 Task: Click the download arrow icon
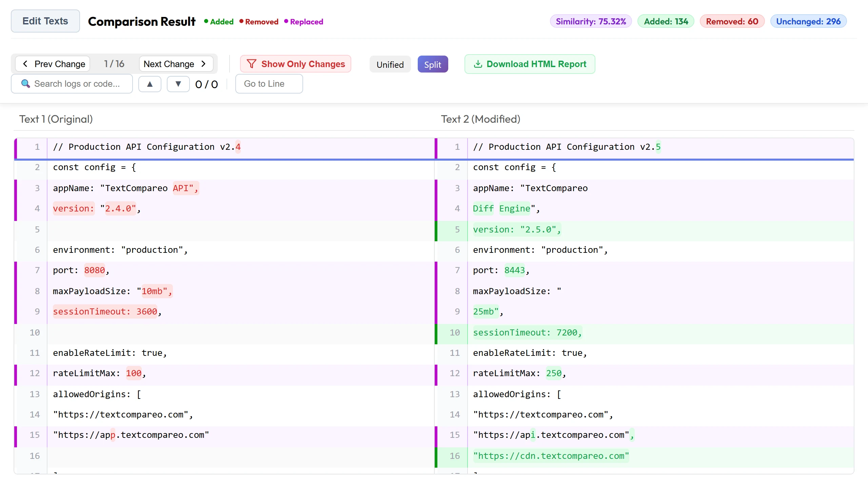478,64
